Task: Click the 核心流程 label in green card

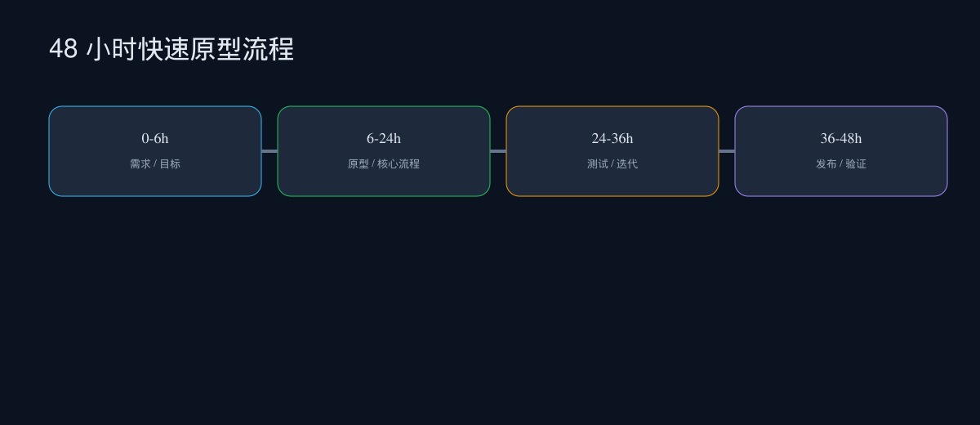Action: (x=399, y=164)
